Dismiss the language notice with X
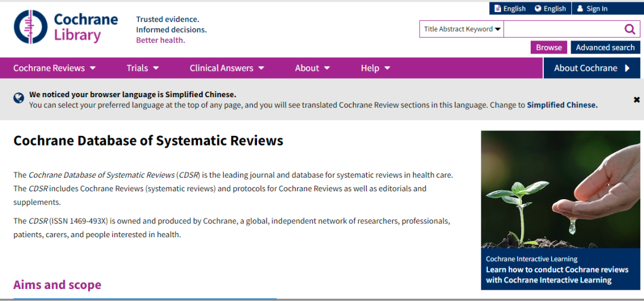This screenshot has height=301, width=644. pyautogui.click(x=636, y=100)
